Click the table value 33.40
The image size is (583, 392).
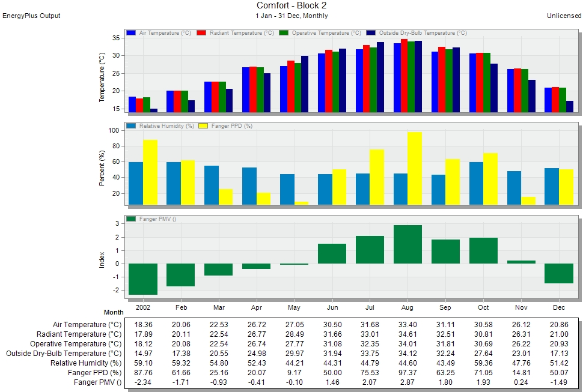pos(407,324)
